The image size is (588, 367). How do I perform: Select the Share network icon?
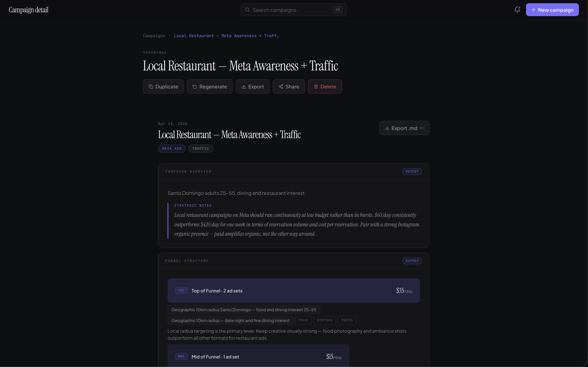(281, 86)
